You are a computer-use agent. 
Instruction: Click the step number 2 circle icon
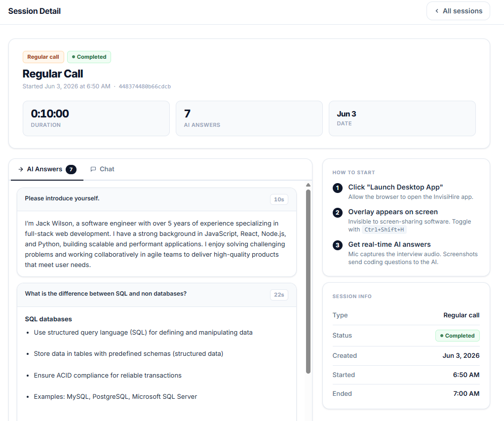(x=338, y=212)
